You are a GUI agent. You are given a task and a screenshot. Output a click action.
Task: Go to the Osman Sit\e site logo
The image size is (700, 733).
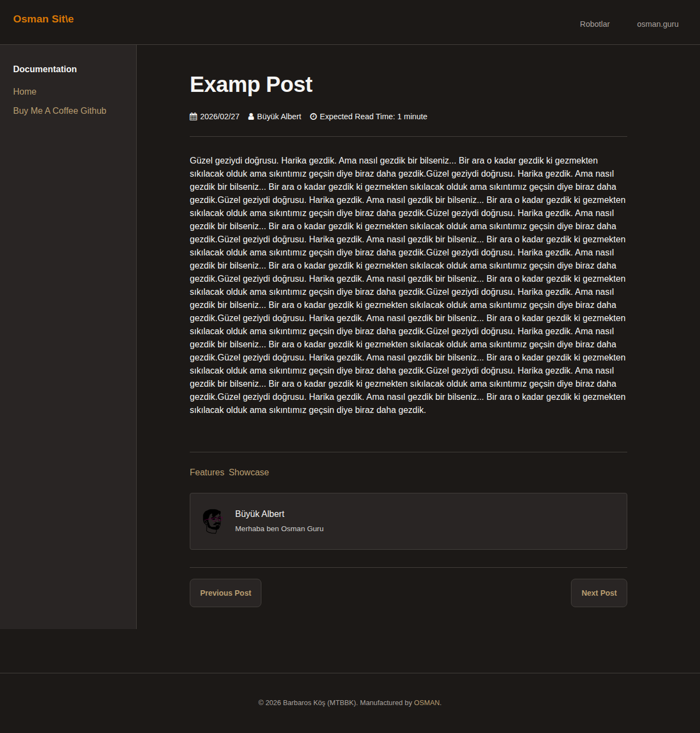coord(43,19)
